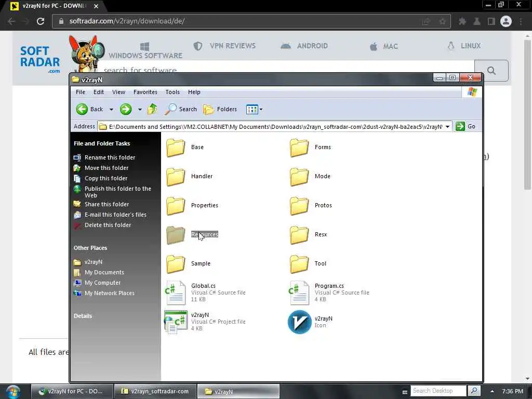The width and height of the screenshot is (532, 399).
Task: Click E-mail this folder's files
Action: (x=115, y=215)
